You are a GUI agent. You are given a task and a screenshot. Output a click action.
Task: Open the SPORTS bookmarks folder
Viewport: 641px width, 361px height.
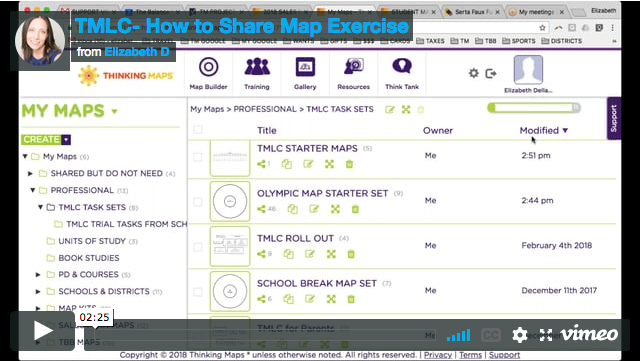[519, 41]
